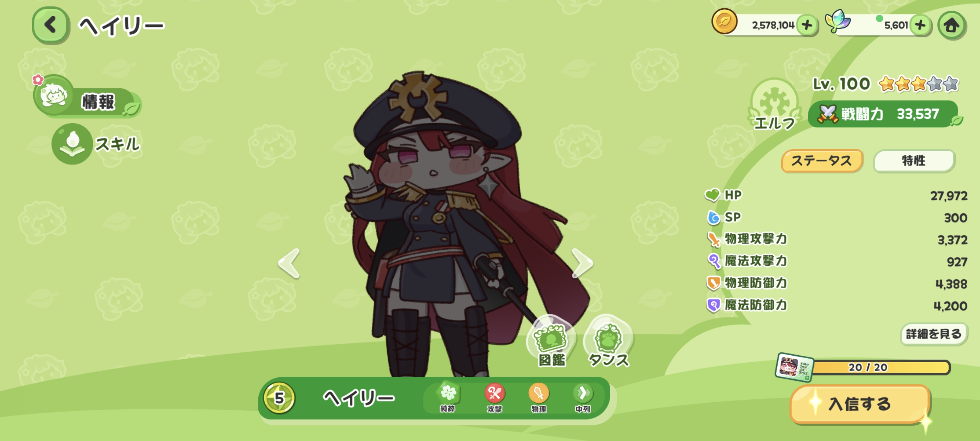Tap the 純粋 clover attribute icon
This screenshot has height=441, width=980.
(448, 398)
